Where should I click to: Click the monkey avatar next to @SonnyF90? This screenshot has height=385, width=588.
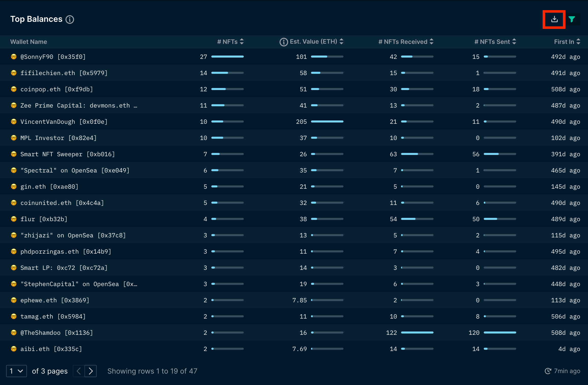(x=14, y=57)
